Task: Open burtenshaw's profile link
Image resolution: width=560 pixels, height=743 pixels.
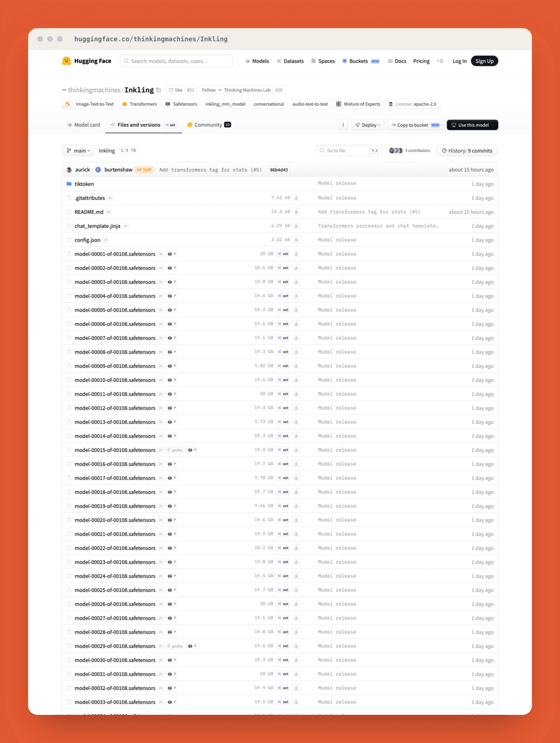Action: [x=118, y=170]
